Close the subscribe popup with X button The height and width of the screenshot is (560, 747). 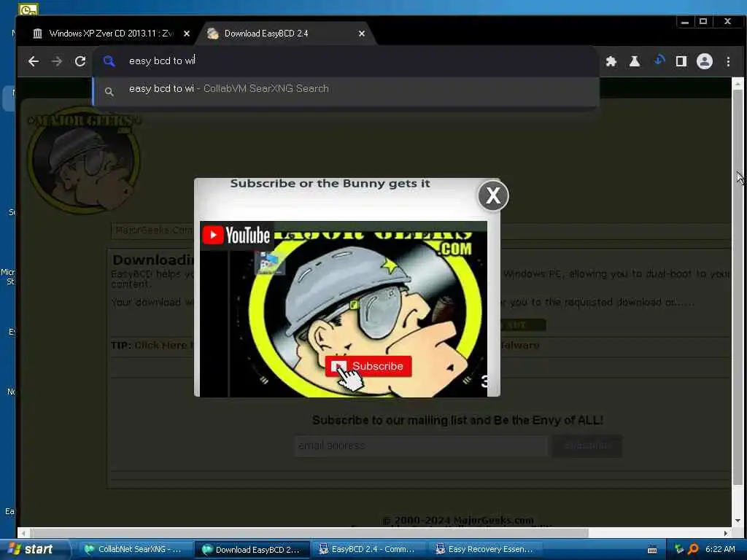493,195
